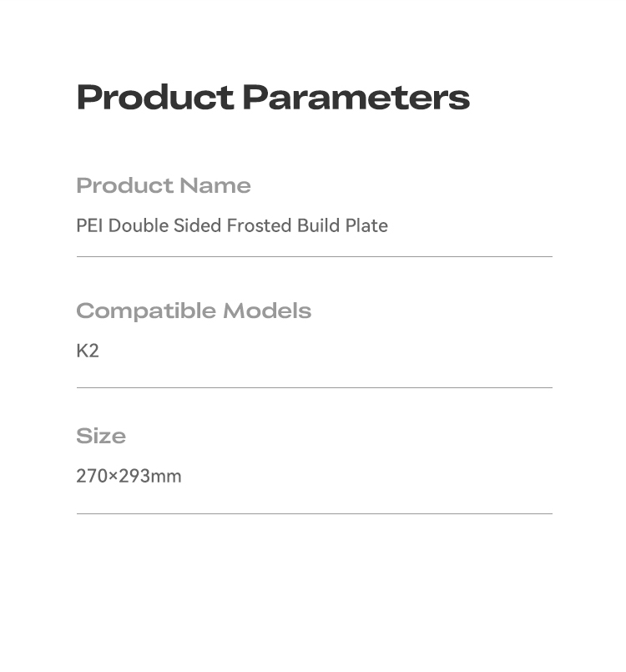Click the divider line below the size value
Screen dimensions: 626x672
point(314,513)
